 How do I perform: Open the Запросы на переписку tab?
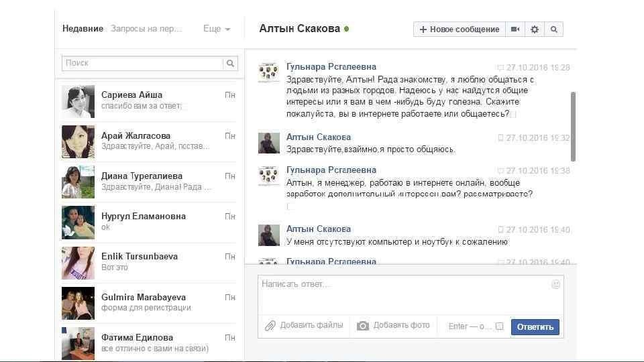(146, 29)
